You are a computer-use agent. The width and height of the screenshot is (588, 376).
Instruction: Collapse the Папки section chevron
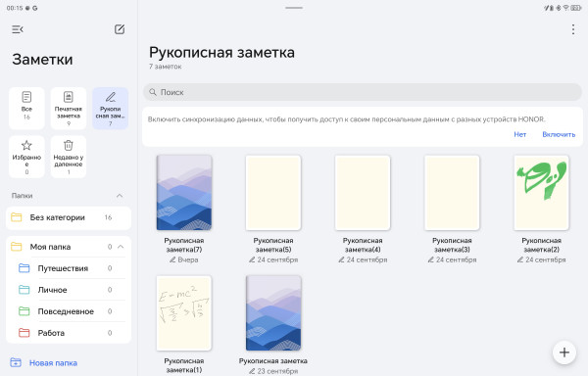click(x=120, y=196)
